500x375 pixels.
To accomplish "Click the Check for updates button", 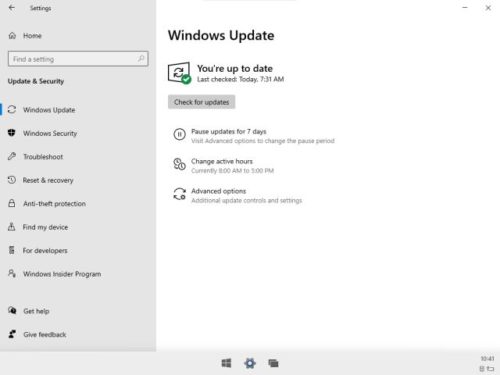I will (x=202, y=102).
